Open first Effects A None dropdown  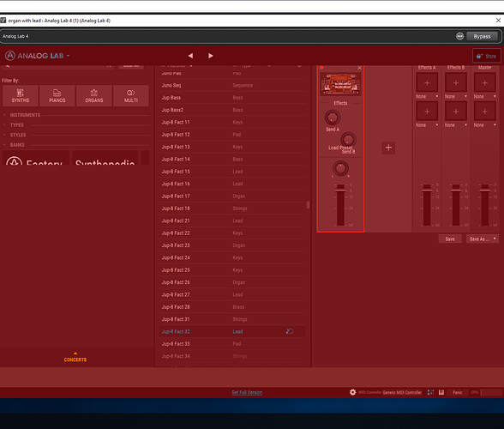click(x=427, y=97)
